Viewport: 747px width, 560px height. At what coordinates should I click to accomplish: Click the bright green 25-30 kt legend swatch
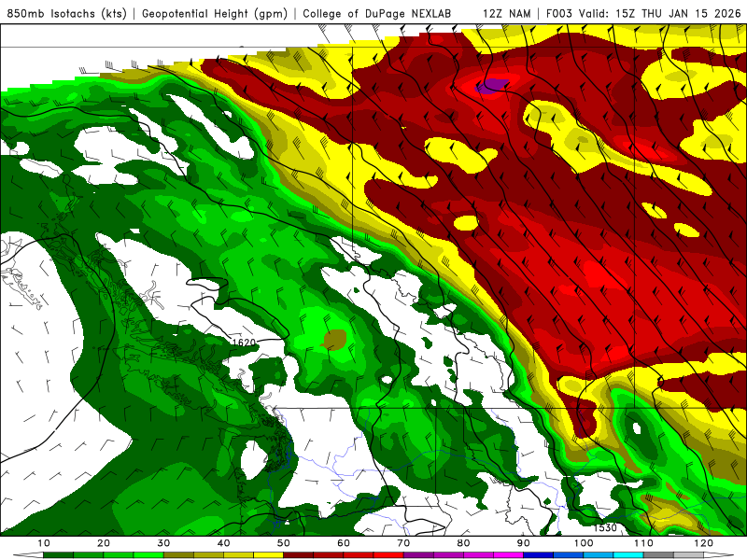(x=148, y=555)
